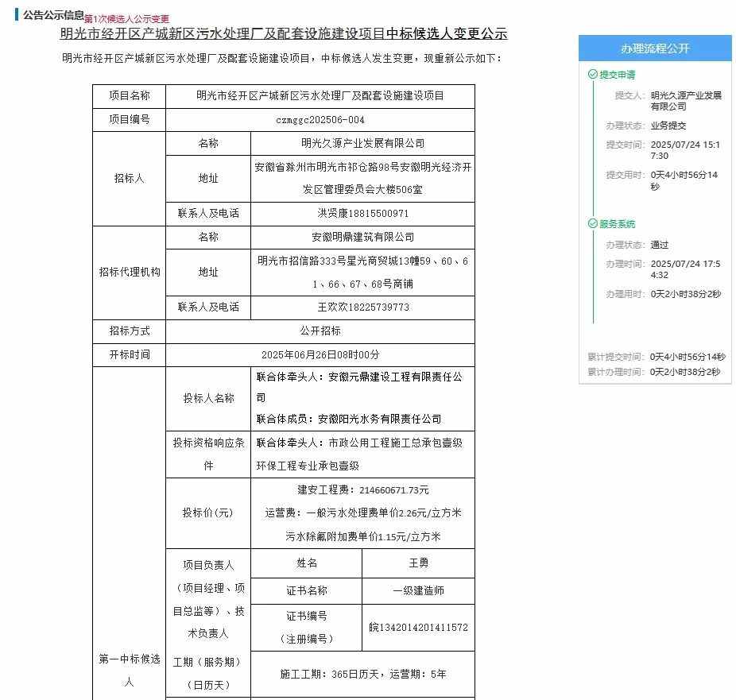Click certificate number 皖1342014201411572
Screen dimensions: 736x700
(418, 628)
